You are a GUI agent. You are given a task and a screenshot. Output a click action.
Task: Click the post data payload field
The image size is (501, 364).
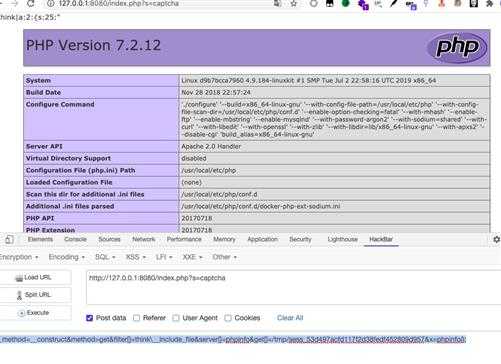coord(233,340)
